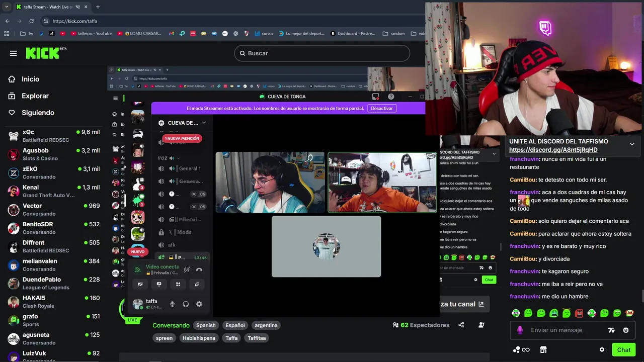Screen dimensions: 644x362
Task: Open Discord user settings gear
Action: [199, 304]
